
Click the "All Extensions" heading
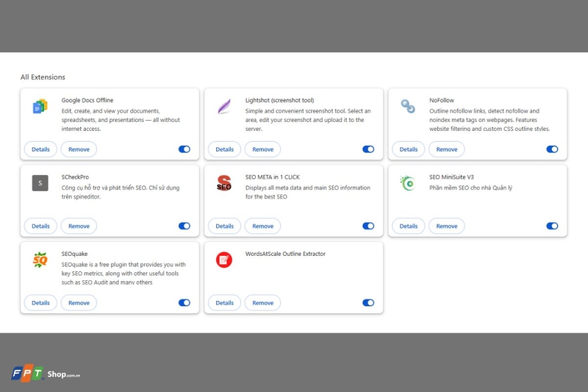pos(43,77)
